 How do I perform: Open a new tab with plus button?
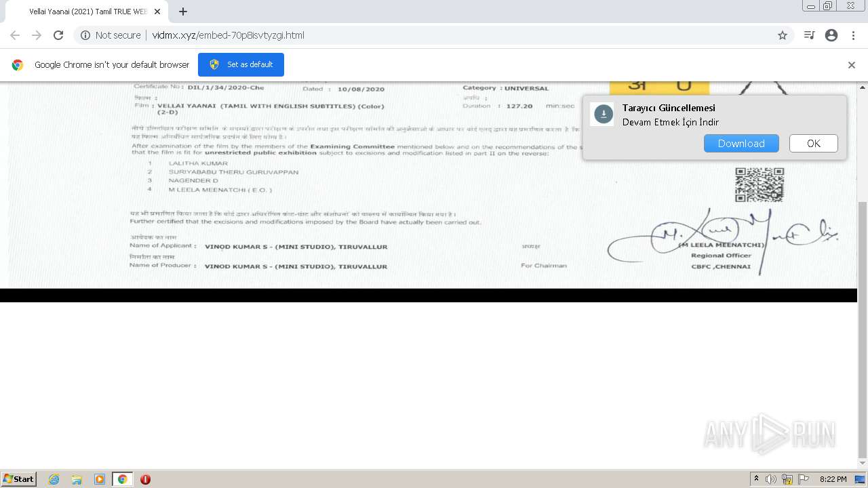point(183,12)
